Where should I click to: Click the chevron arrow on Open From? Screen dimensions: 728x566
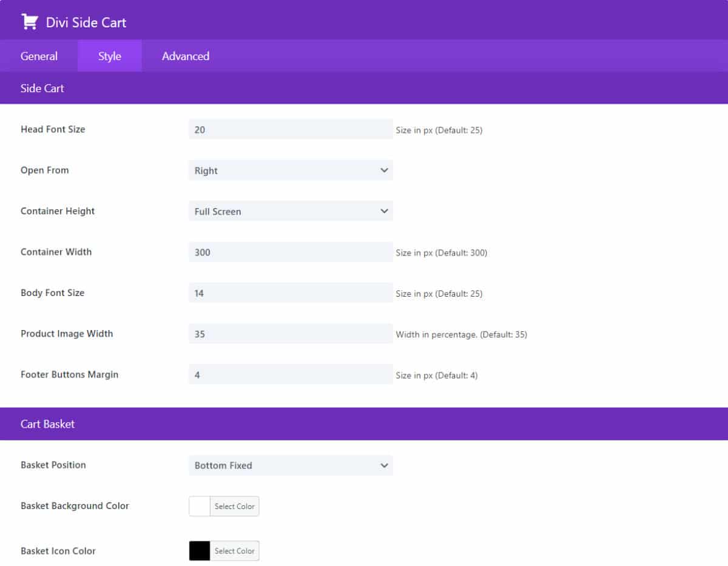point(384,170)
